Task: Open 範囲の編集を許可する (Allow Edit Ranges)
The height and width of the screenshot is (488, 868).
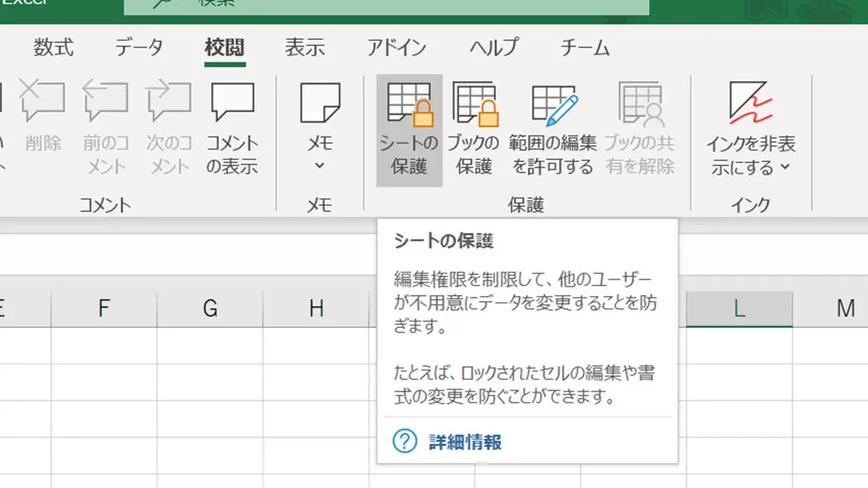Action: tap(553, 105)
